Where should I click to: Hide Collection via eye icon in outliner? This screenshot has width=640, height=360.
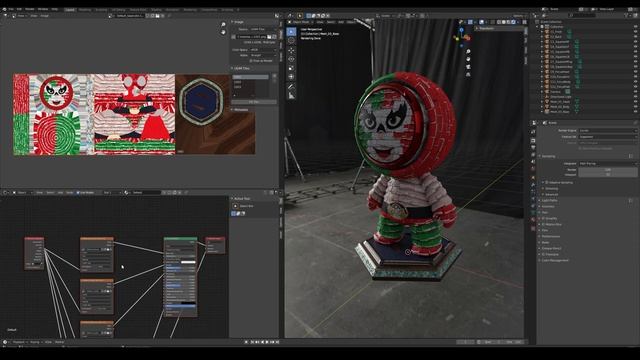coord(635,27)
